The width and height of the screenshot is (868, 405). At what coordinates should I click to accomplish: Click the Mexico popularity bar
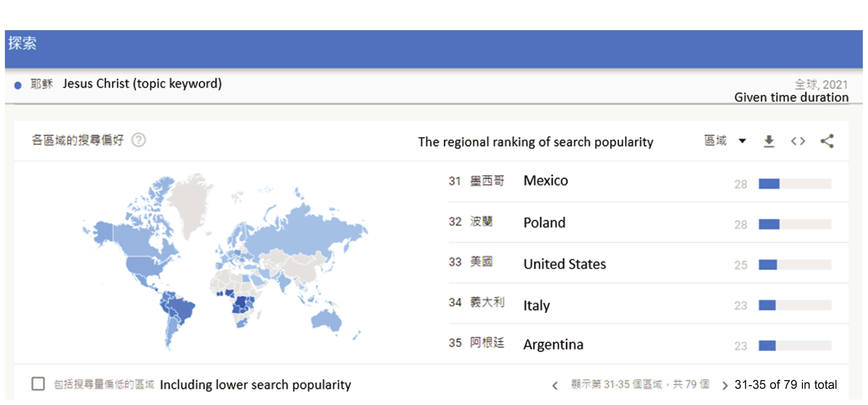click(795, 184)
